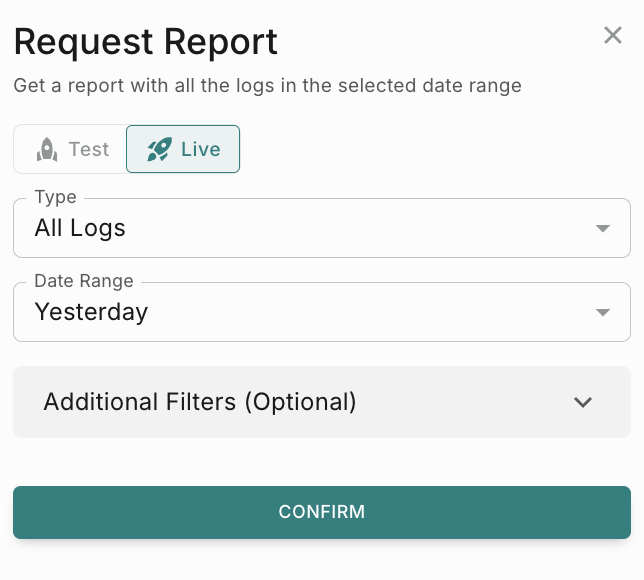Image resolution: width=644 pixels, height=580 pixels.
Task: Click the green launching rocket icon
Action: tap(159, 150)
